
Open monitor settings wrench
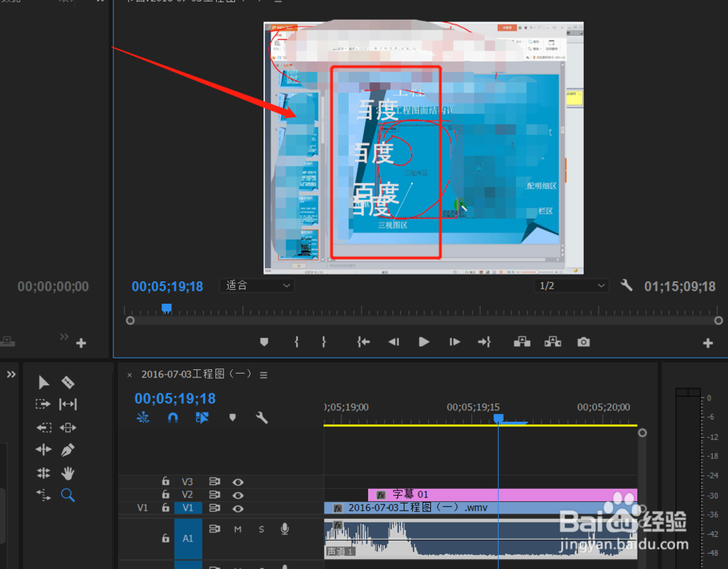click(626, 285)
